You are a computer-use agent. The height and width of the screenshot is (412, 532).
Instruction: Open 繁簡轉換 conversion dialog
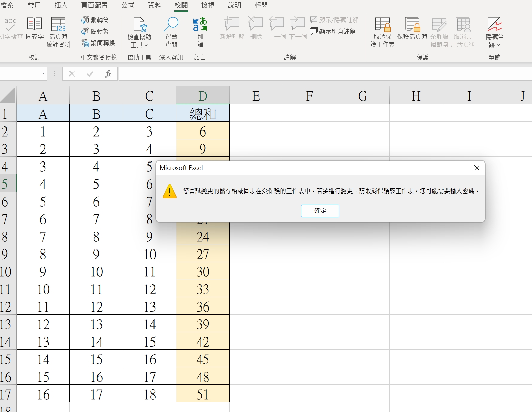point(98,43)
